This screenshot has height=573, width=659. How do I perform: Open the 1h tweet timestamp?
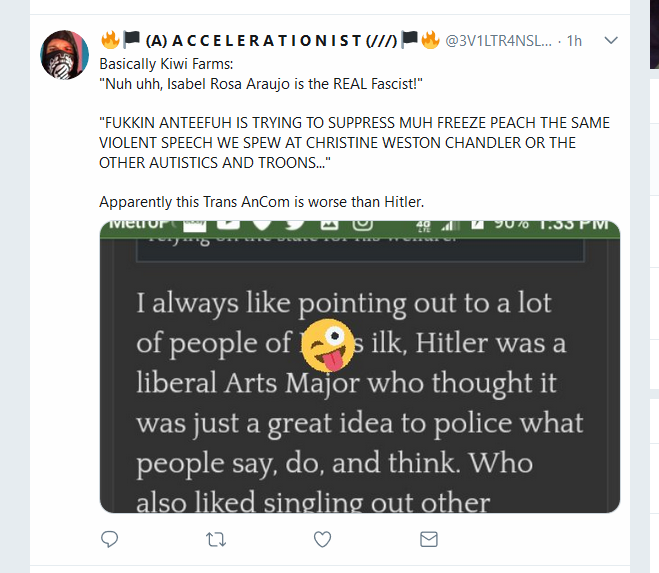point(574,41)
